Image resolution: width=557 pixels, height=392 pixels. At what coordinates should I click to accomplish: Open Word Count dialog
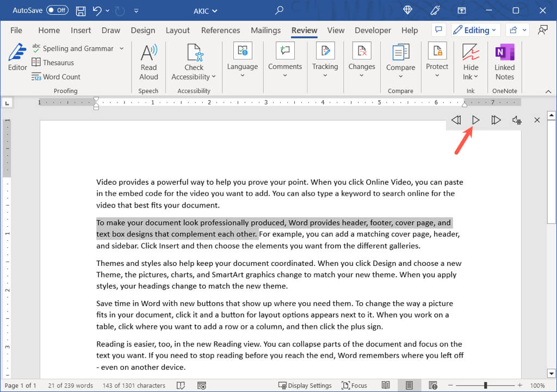pyautogui.click(x=56, y=77)
